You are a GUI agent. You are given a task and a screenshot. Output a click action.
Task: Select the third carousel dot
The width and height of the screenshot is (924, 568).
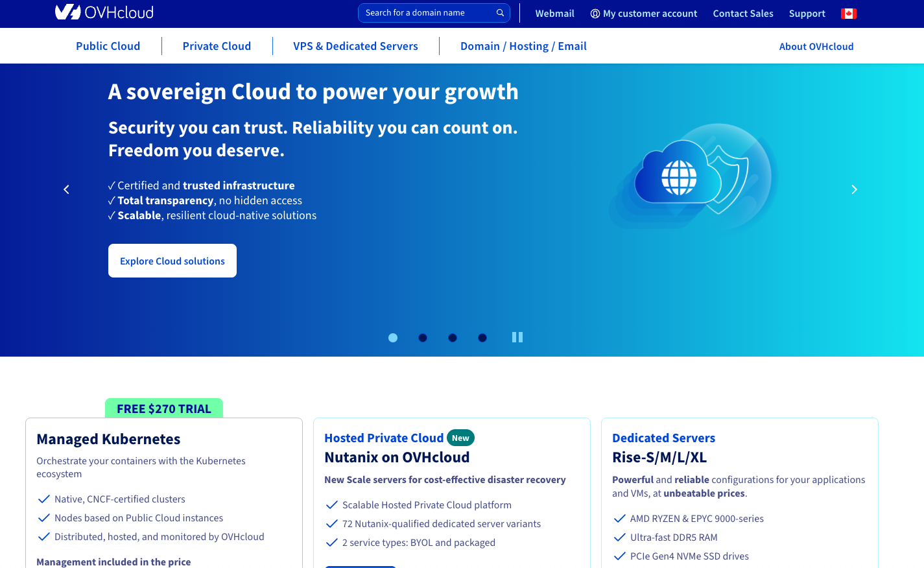(453, 338)
